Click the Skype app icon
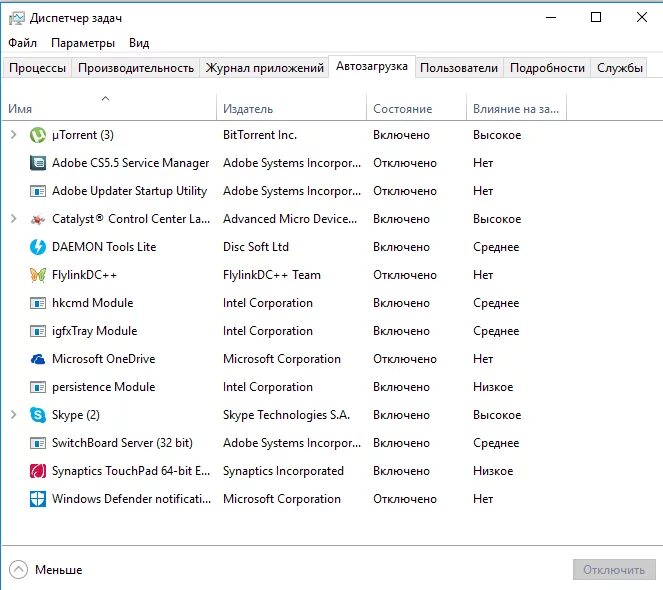The width and height of the screenshot is (663, 590). 38,415
